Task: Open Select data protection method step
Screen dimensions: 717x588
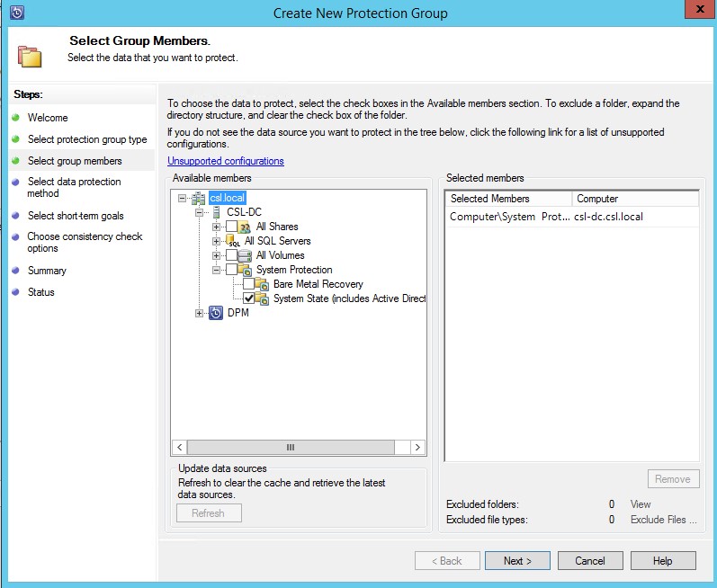Action: click(x=74, y=187)
